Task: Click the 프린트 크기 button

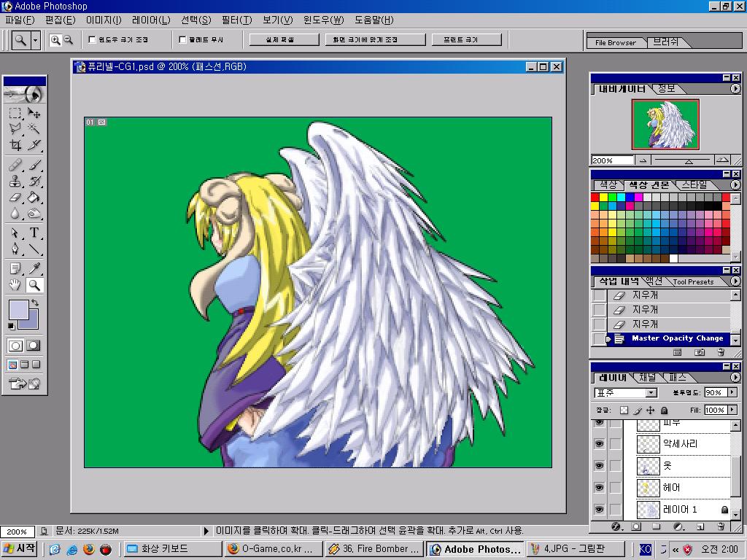Action: 466,39
